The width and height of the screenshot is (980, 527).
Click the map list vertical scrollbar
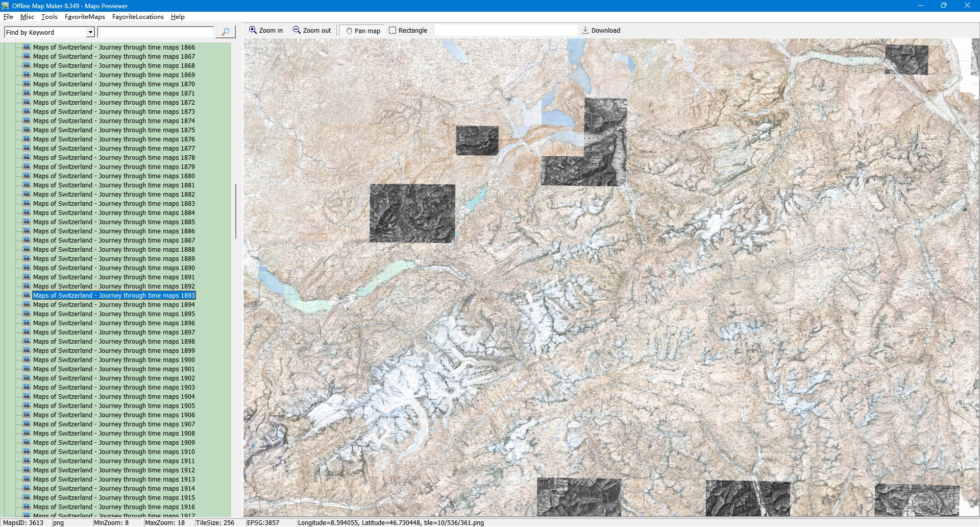[x=235, y=211]
